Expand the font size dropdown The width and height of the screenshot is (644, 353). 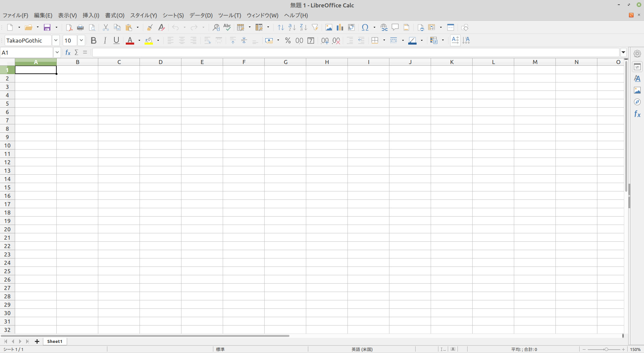tap(81, 41)
